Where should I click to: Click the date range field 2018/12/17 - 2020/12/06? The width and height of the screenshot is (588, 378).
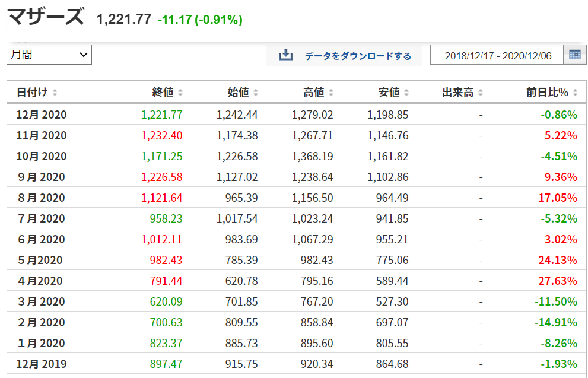497,56
